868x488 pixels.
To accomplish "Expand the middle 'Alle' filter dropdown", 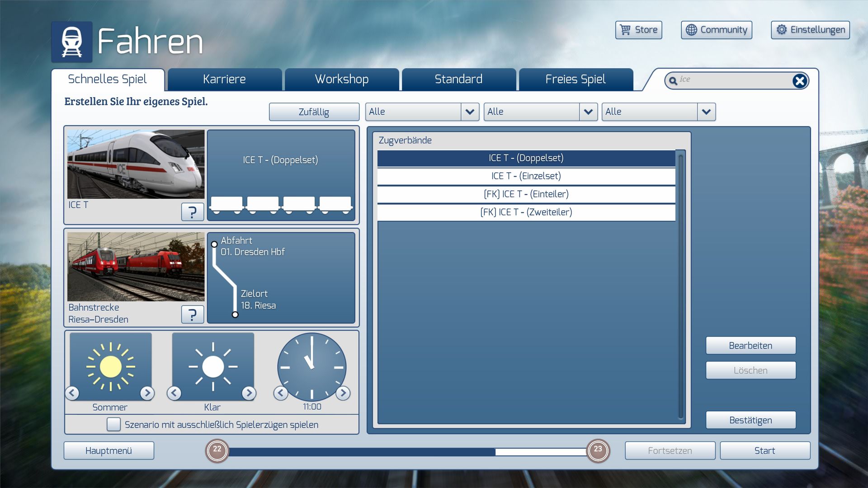I will coord(588,112).
